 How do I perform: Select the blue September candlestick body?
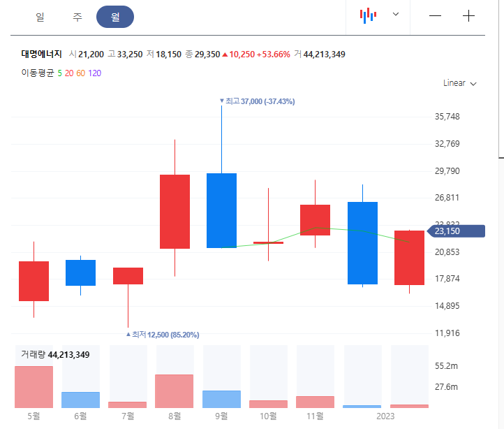coord(222,210)
